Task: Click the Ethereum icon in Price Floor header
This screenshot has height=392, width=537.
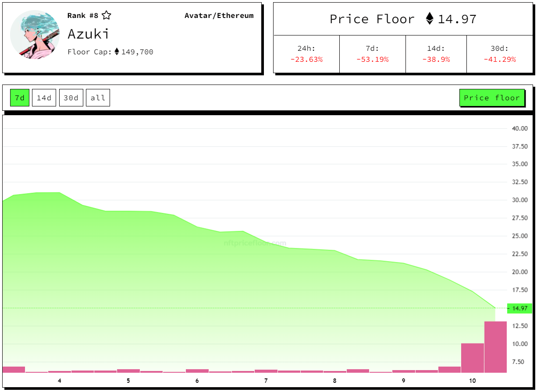Action: [430, 18]
